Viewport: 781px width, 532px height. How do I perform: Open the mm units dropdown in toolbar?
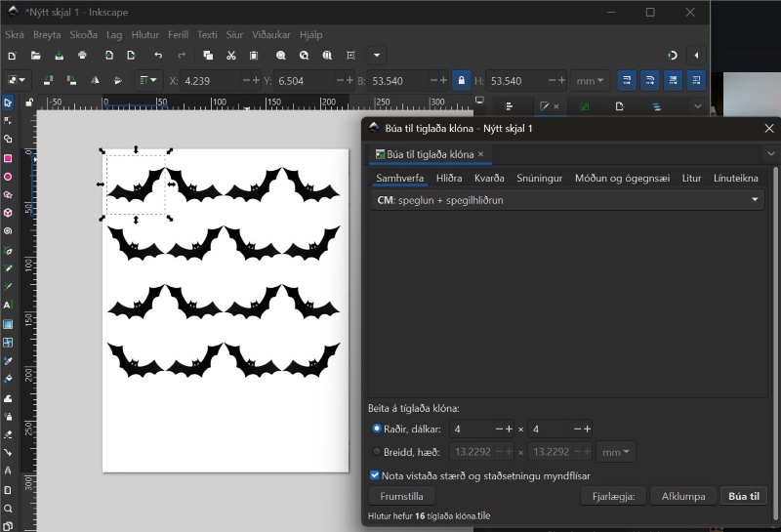590,81
